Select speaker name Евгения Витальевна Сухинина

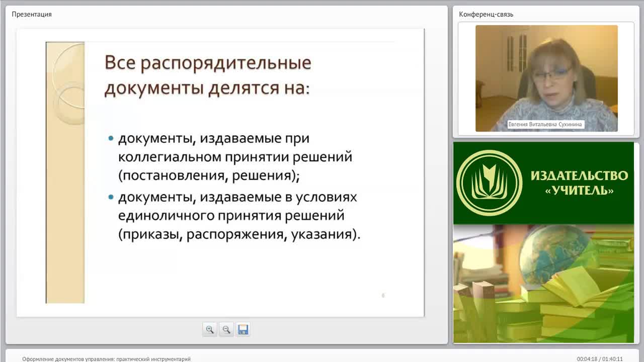[546, 124]
